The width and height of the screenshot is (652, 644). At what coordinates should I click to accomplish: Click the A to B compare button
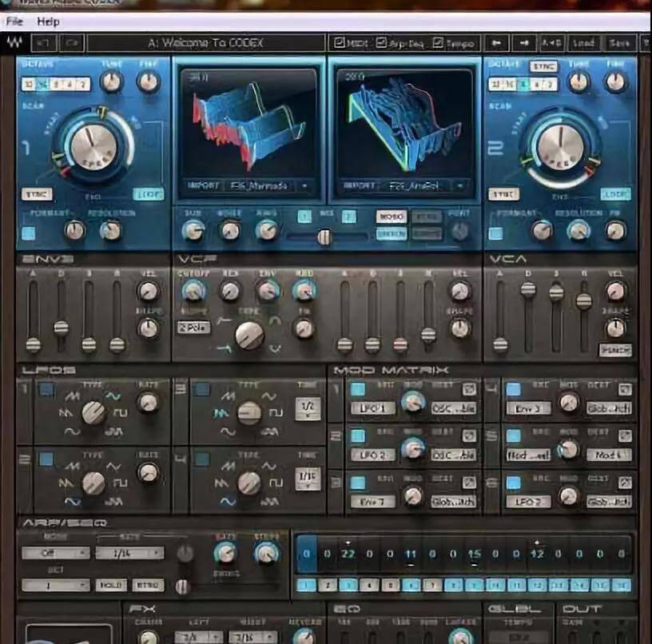pyautogui.click(x=551, y=43)
